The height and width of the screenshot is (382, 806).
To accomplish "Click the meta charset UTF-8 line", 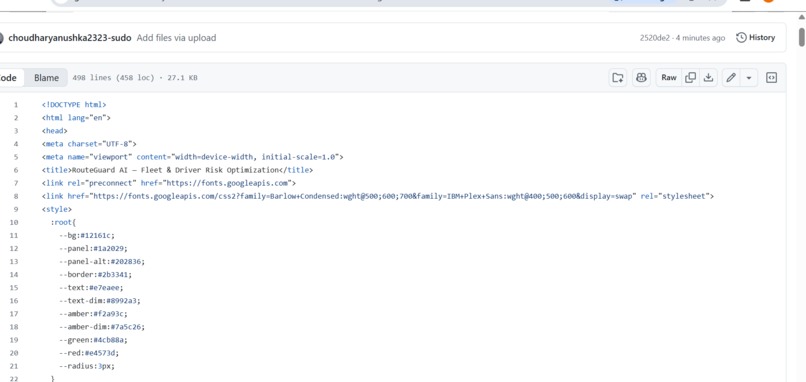I will click(89, 144).
